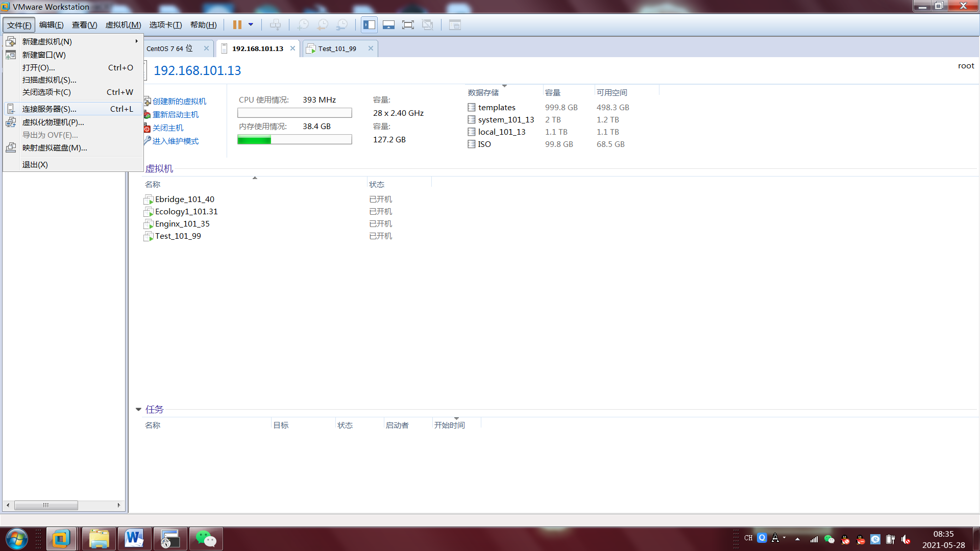Collapse the Tasks (任务) section triangle
This screenshot has width=980, height=551.
138,409
